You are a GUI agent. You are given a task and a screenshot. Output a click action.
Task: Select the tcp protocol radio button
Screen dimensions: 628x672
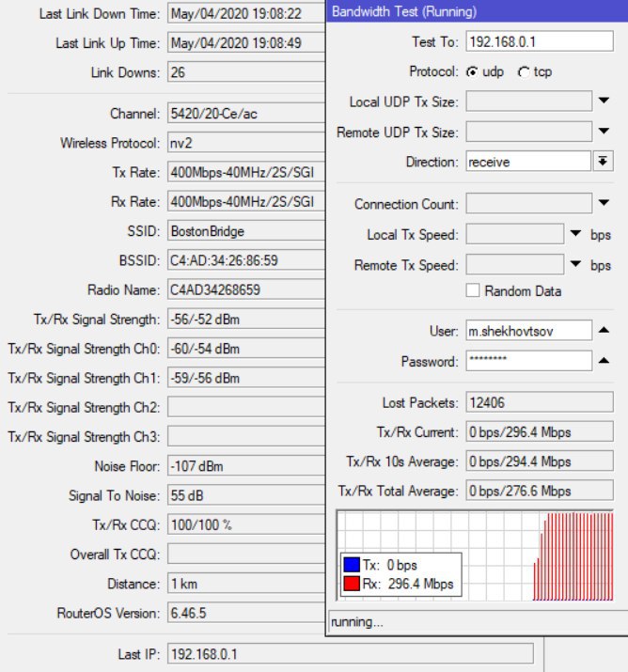(524, 72)
